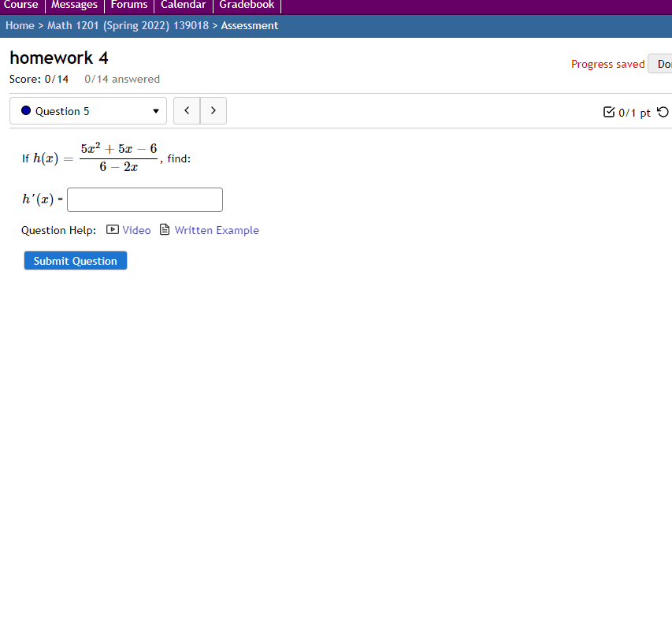Submit the question answer
The width and height of the screenshot is (672, 621).
point(75,260)
